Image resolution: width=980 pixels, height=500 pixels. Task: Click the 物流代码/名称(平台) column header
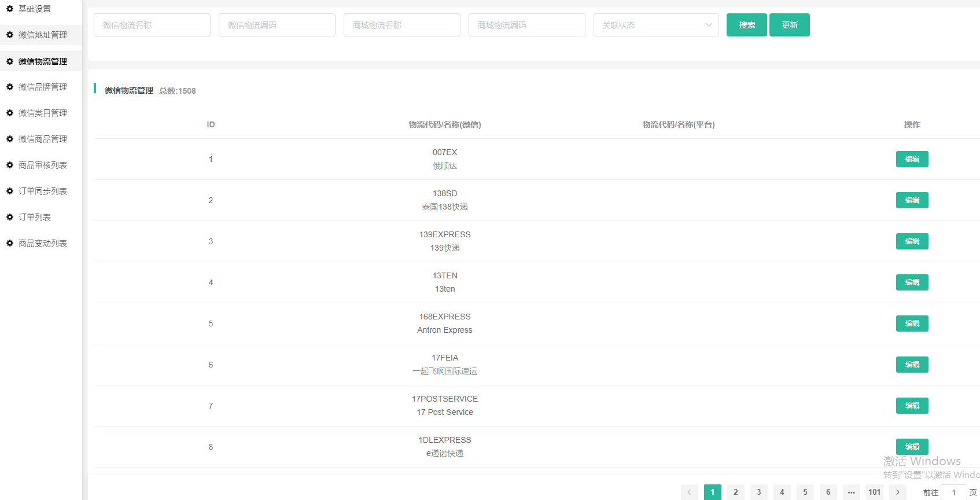[679, 124]
